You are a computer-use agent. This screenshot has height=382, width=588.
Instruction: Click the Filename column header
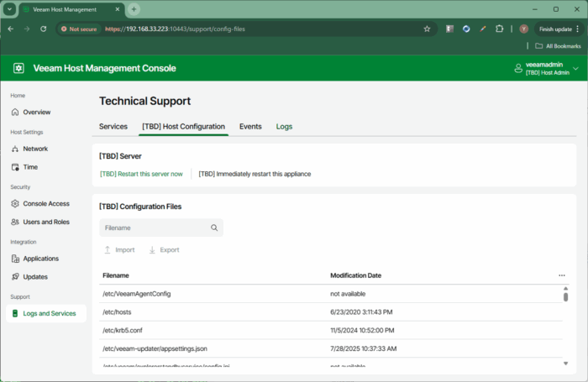coord(116,275)
